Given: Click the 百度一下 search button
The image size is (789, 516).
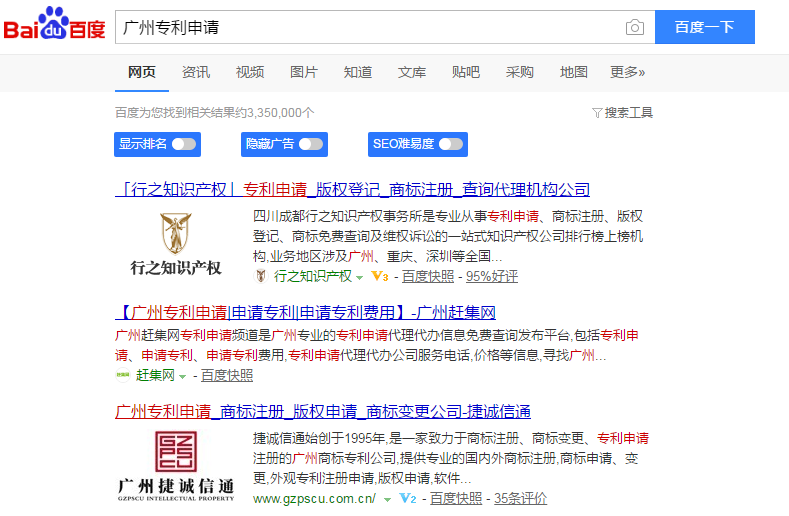Looking at the screenshot, I should tap(704, 27).
